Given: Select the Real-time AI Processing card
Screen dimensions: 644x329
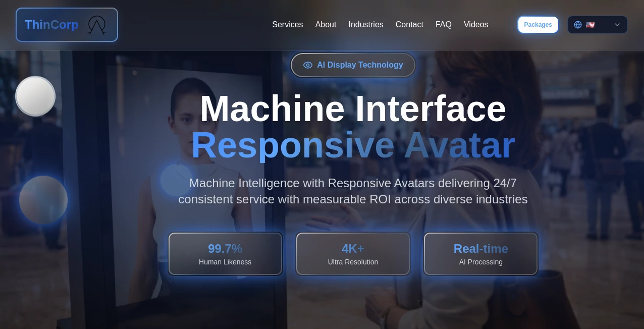Looking at the screenshot, I should tap(480, 254).
